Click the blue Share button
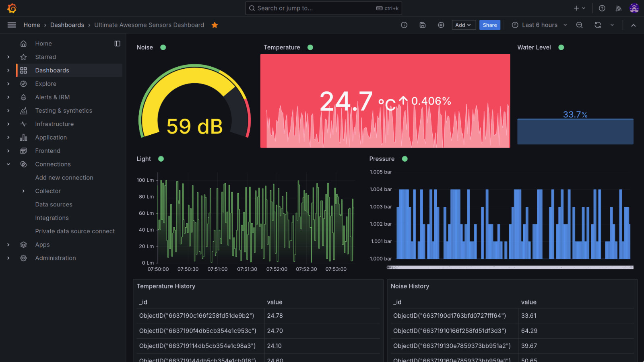The image size is (644, 362). click(x=489, y=25)
